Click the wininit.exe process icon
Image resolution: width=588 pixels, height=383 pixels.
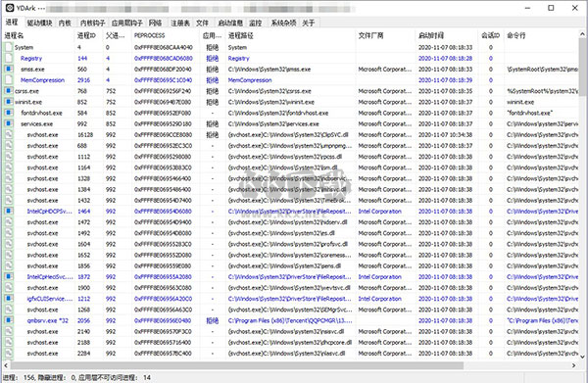coord(9,102)
